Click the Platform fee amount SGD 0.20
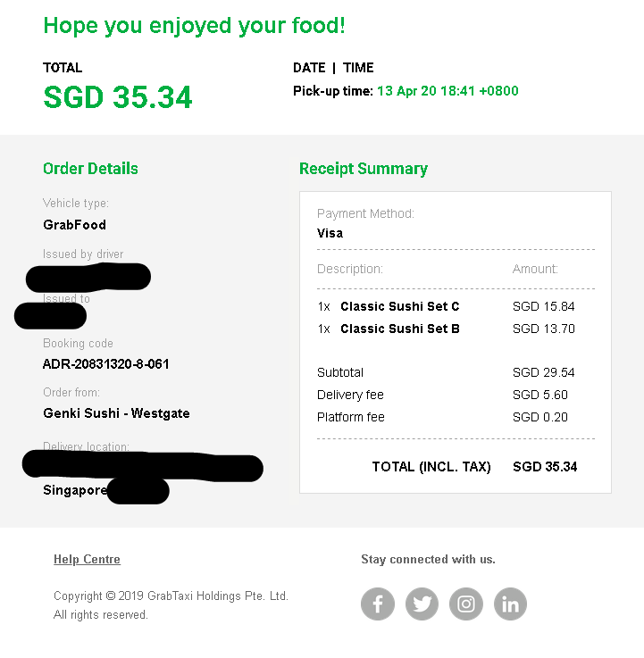This screenshot has height=658, width=644. [539, 417]
